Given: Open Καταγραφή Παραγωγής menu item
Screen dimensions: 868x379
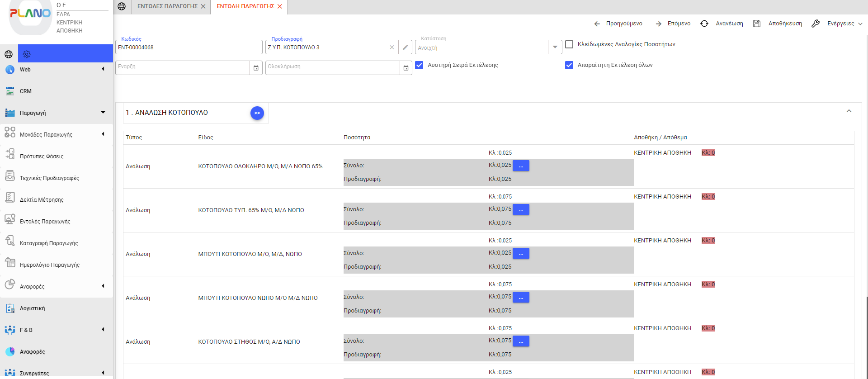Looking at the screenshot, I should click(x=49, y=243).
